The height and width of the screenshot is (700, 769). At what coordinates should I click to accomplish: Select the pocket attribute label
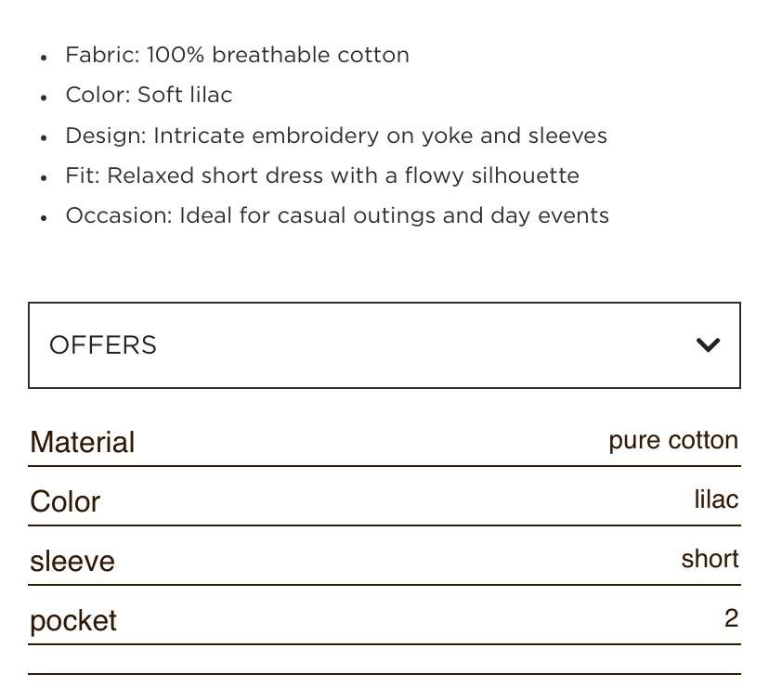[x=73, y=620]
